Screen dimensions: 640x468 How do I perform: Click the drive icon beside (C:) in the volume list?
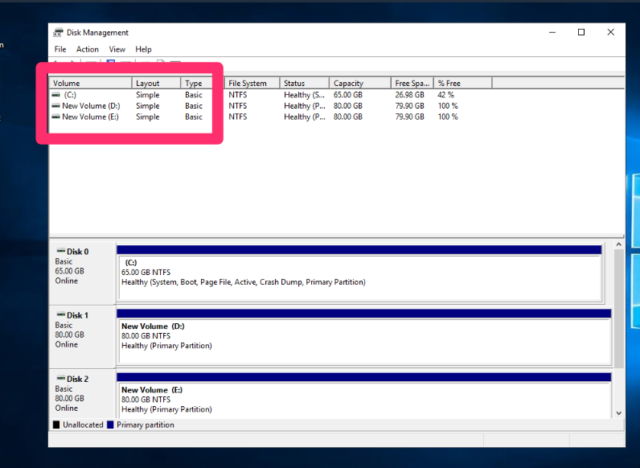click(56, 95)
